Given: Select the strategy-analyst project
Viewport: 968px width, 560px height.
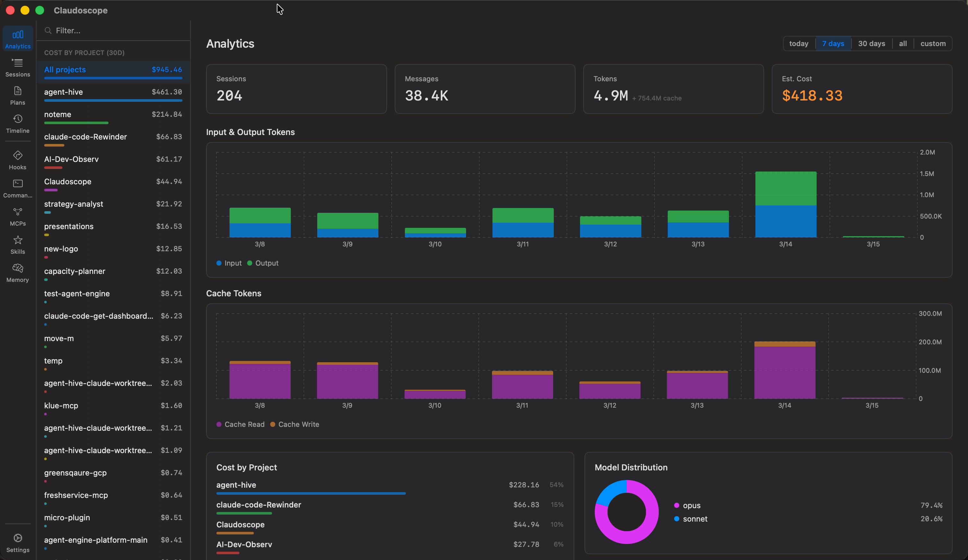Looking at the screenshot, I should click(x=113, y=206).
